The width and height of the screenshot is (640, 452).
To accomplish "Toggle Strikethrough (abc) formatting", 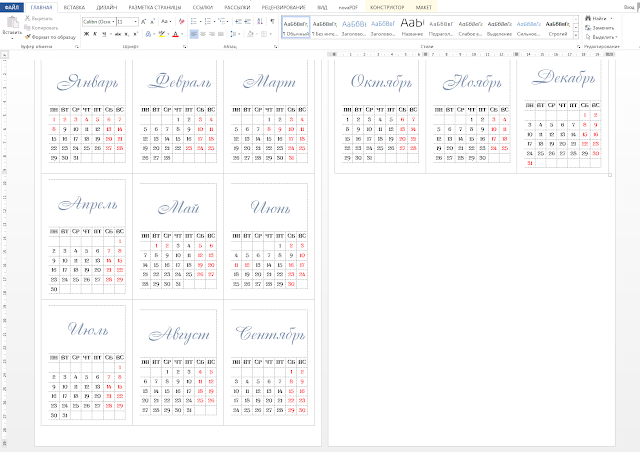I will 118,34.
